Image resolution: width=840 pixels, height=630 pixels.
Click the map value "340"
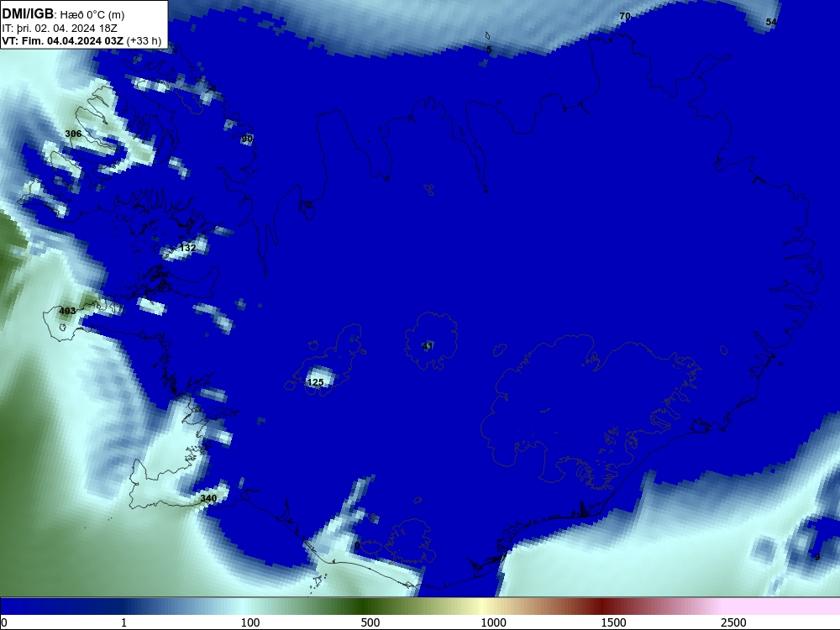[x=208, y=498]
